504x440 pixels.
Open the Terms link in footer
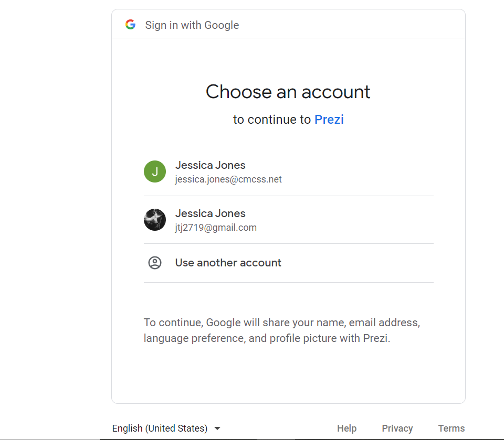[x=451, y=428]
